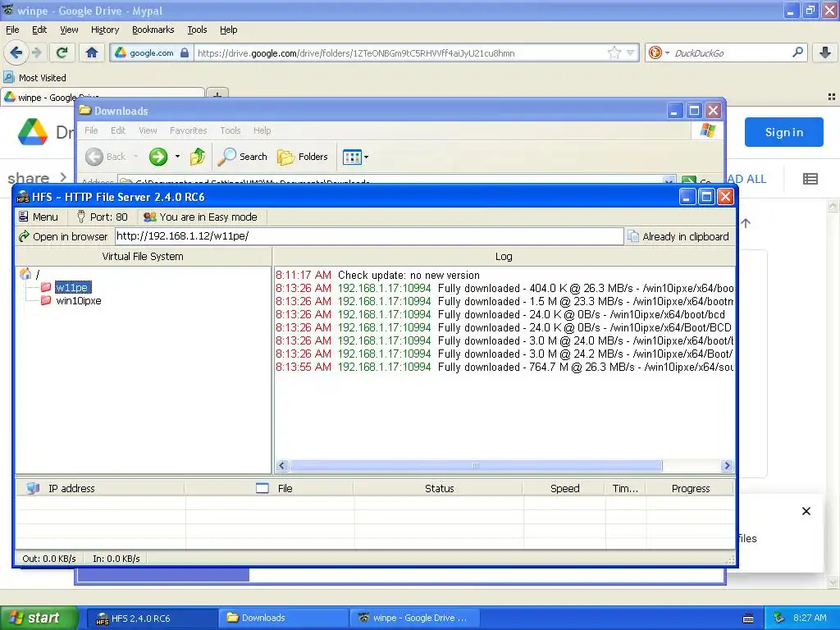
Task: Select the root '/' home icon in Virtual File System
Action: pyautogui.click(x=25, y=274)
